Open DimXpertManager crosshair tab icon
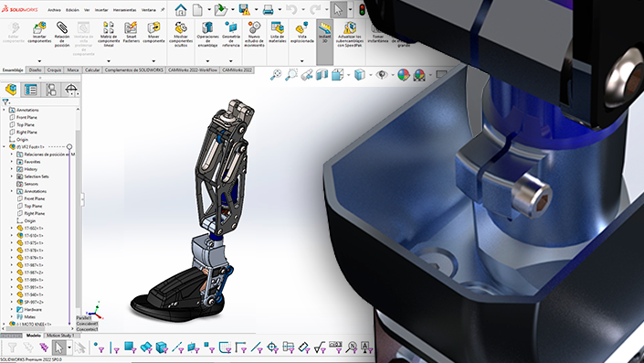644x363 pixels. click(71, 90)
